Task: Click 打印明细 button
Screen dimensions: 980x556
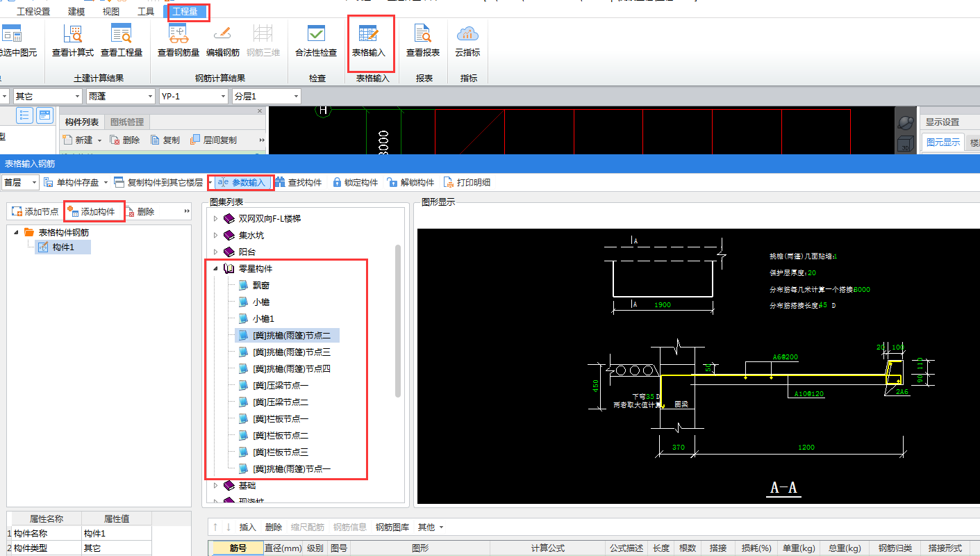Action: [467, 182]
